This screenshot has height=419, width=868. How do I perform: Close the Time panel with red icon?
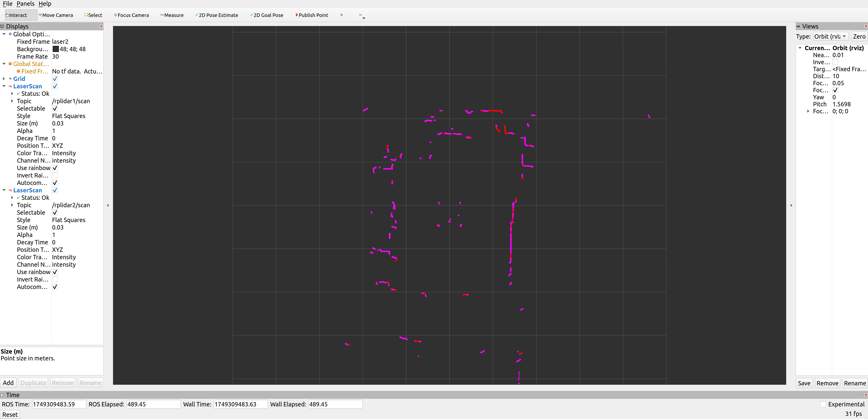pyautogui.click(x=865, y=395)
